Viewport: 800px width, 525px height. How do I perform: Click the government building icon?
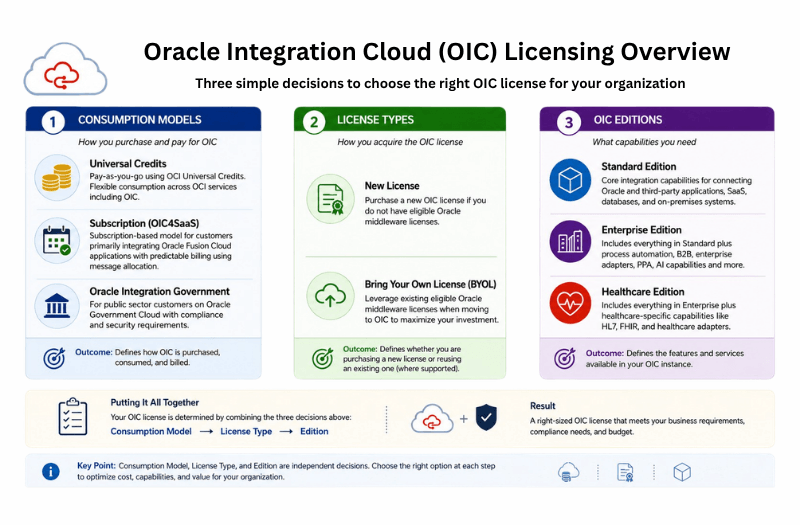click(x=57, y=306)
